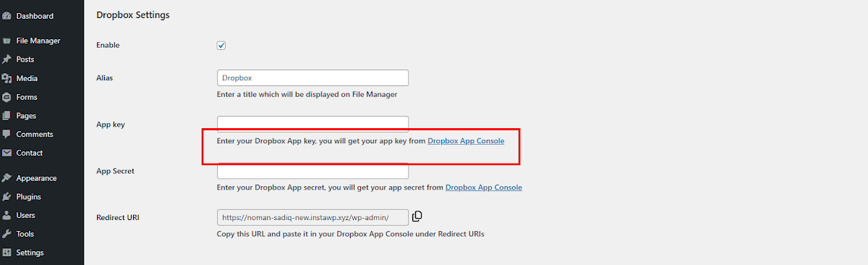Click the Pages document icon
Viewport: 868px width, 265px height.
click(x=7, y=116)
